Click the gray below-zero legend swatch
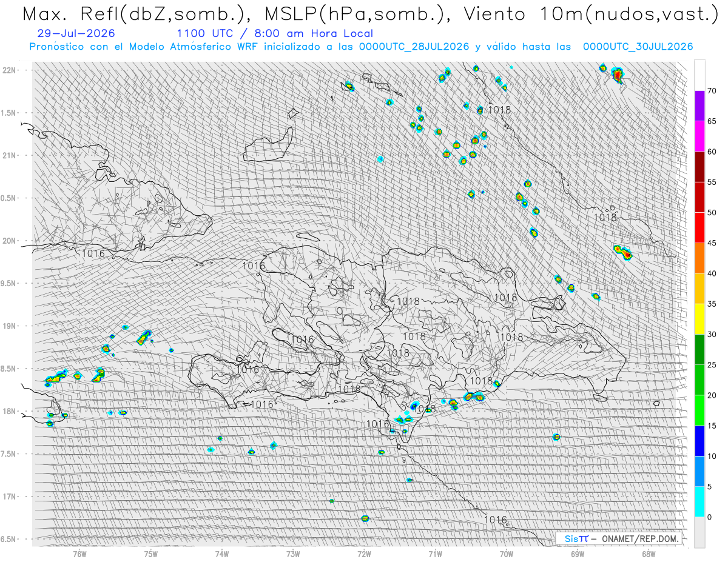Screen dimensions: 728x562 click(x=699, y=532)
